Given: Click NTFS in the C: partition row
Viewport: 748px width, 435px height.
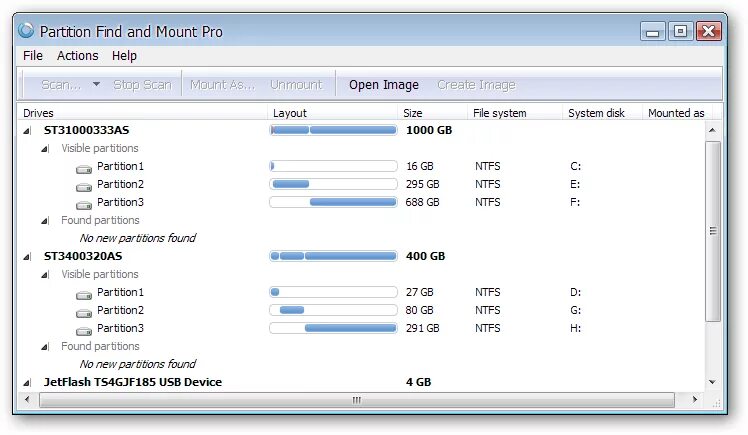Looking at the screenshot, I should tap(488, 166).
